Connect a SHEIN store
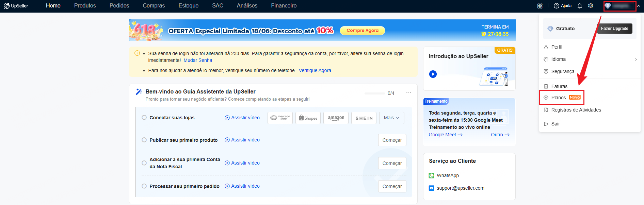Viewport: 644px width, 205px height. coord(364,118)
